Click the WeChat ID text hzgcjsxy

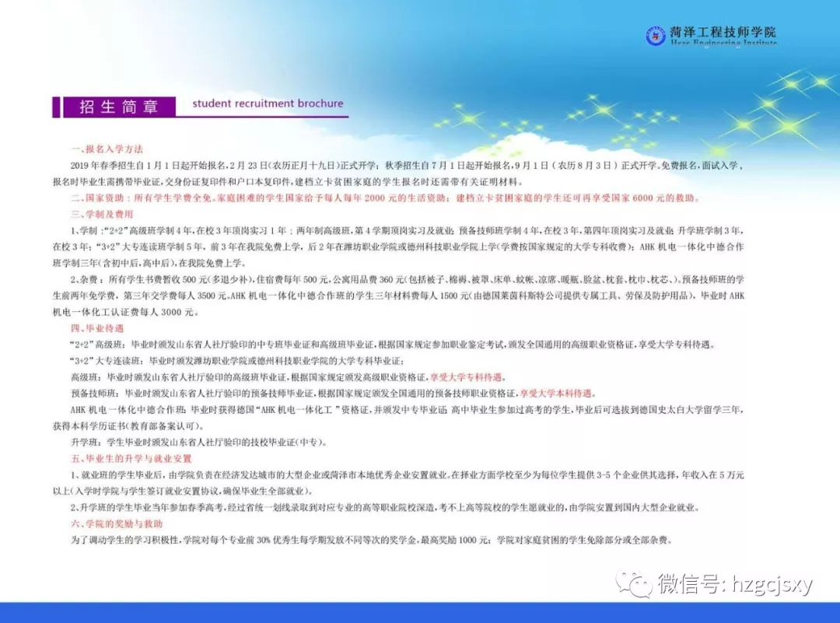(772, 584)
